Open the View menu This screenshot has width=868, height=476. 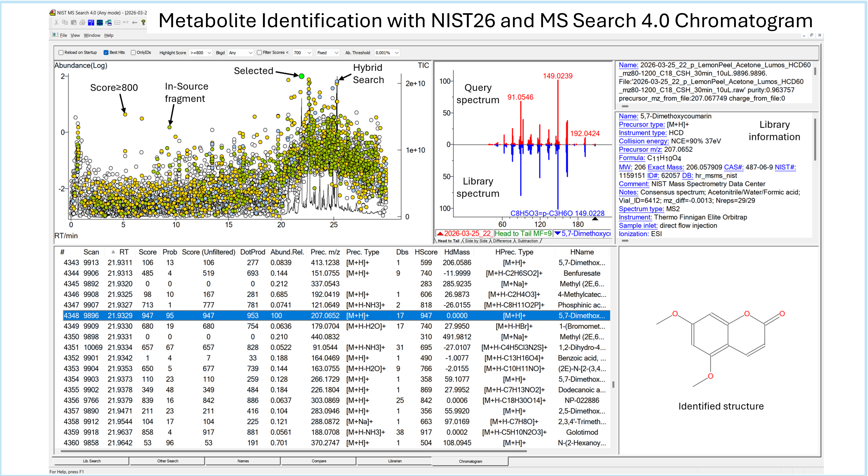[75, 35]
